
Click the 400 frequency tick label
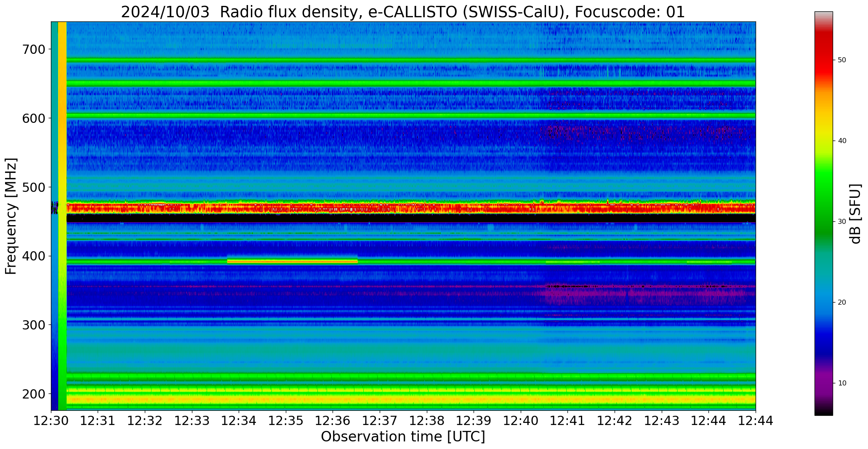pos(34,256)
